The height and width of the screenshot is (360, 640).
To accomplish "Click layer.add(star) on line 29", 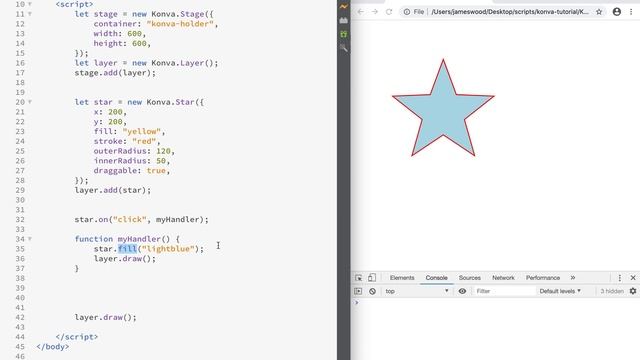I will [113, 190].
